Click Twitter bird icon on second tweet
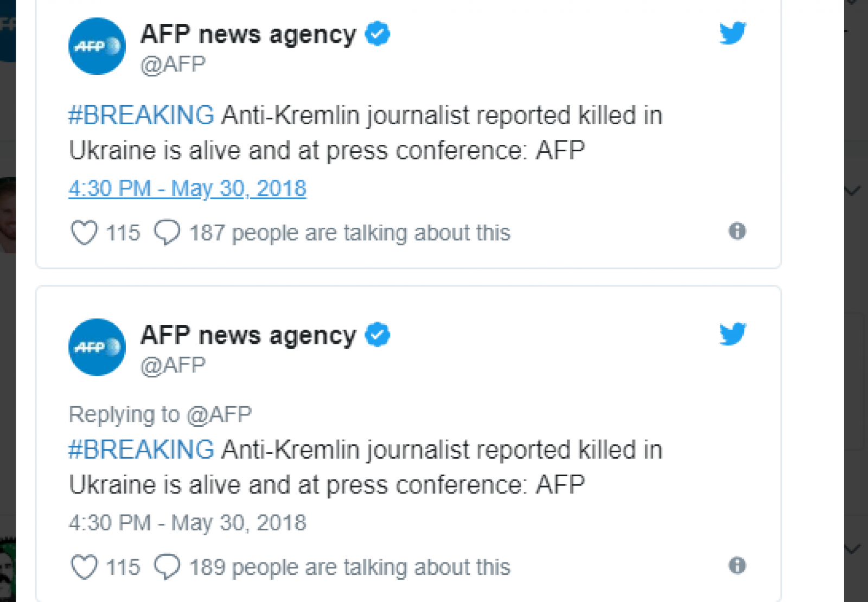 tap(733, 334)
